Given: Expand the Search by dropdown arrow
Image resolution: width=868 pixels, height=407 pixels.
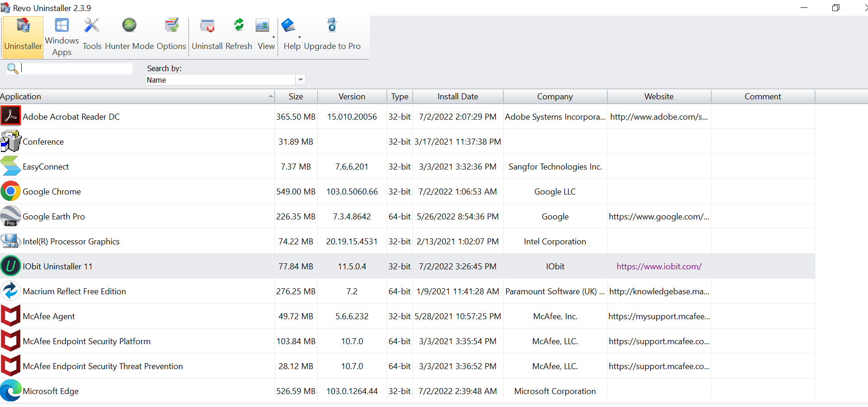Looking at the screenshot, I should point(301,80).
